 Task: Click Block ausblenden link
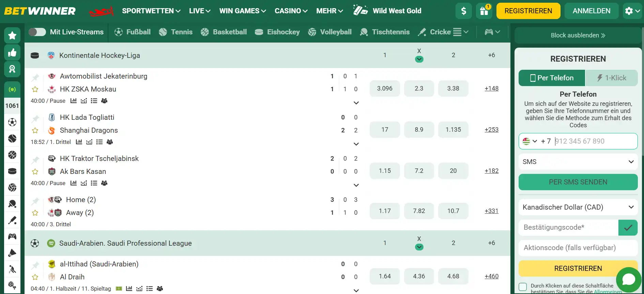(578, 35)
